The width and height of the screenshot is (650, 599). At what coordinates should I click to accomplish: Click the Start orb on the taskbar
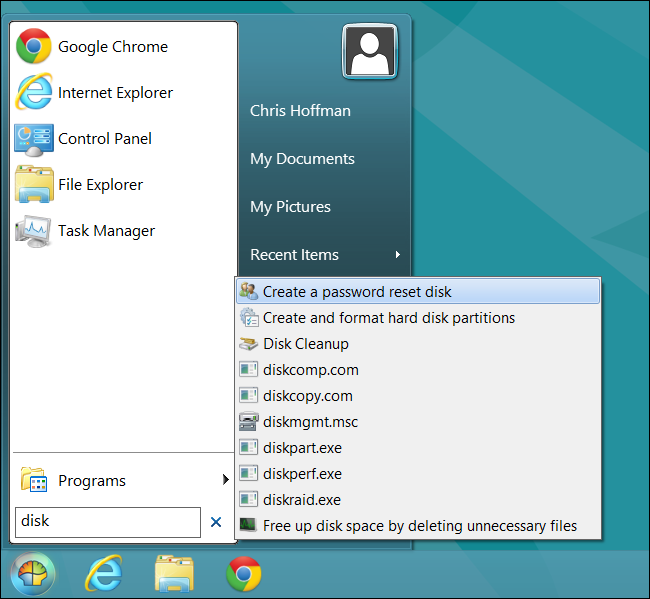pyautogui.click(x=33, y=574)
